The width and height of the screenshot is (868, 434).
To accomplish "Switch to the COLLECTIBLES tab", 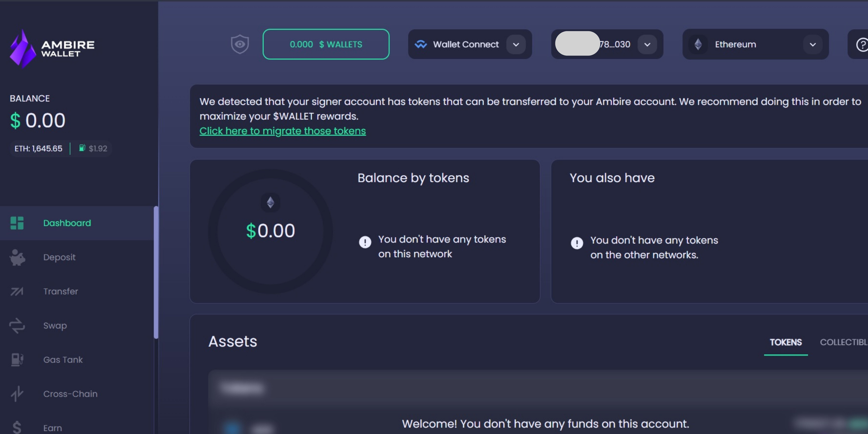I will (844, 342).
